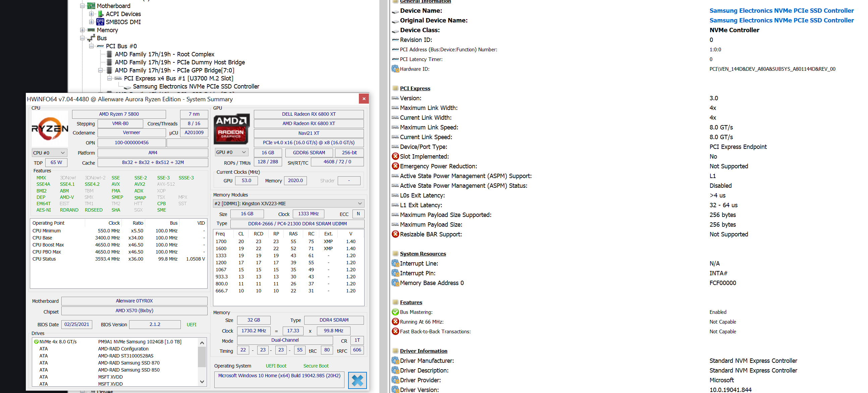Screen dimensions: 868x393
Task: Click the Alienware 0TYR0X motherboard field
Action: point(134,301)
